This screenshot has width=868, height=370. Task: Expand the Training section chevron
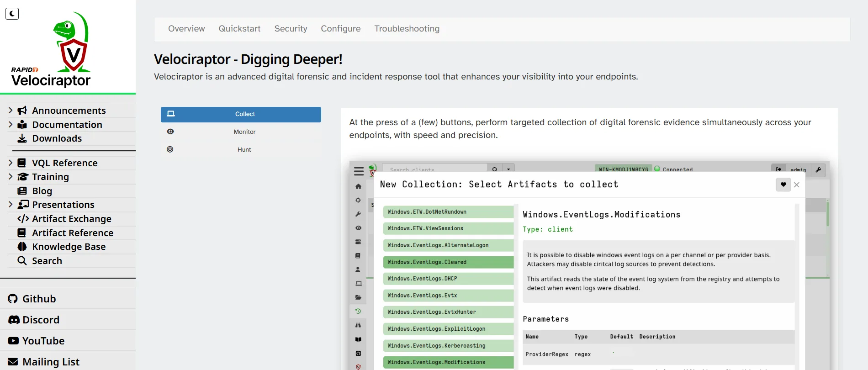coord(11,177)
